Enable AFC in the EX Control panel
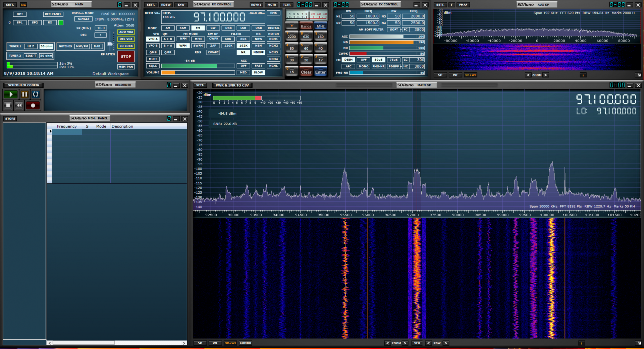This screenshot has height=349, width=644. (x=348, y=66)
